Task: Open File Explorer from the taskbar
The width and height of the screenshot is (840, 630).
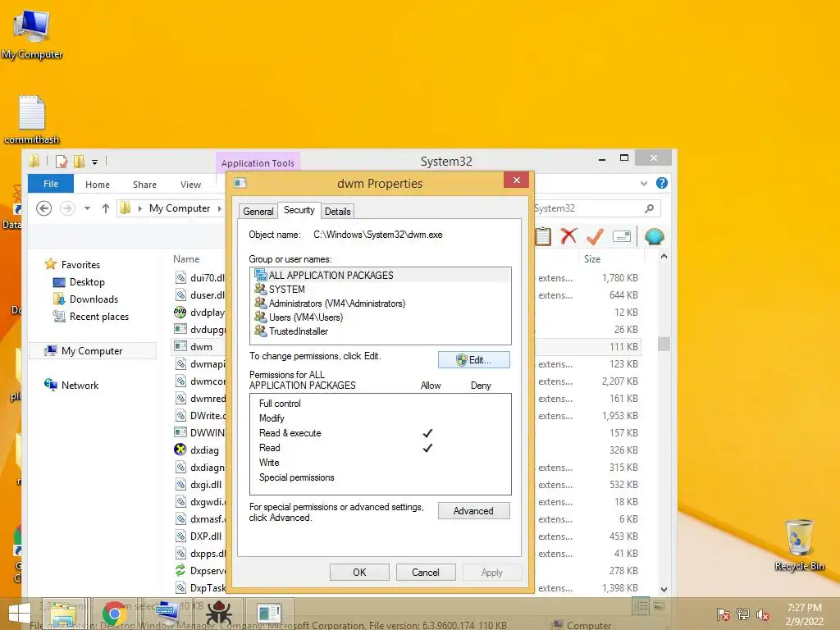Action: (x=62, y=614)
